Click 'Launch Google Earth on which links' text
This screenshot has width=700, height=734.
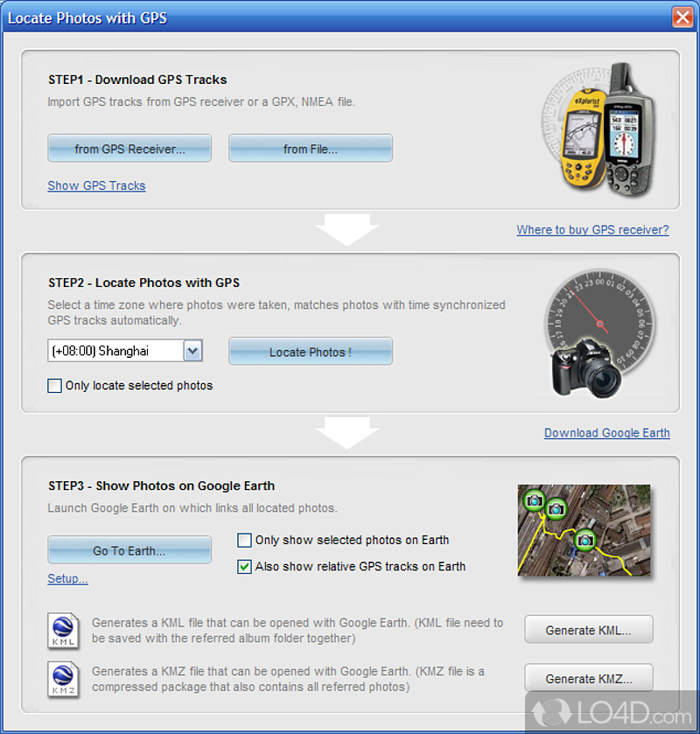[x=192, y=508]
